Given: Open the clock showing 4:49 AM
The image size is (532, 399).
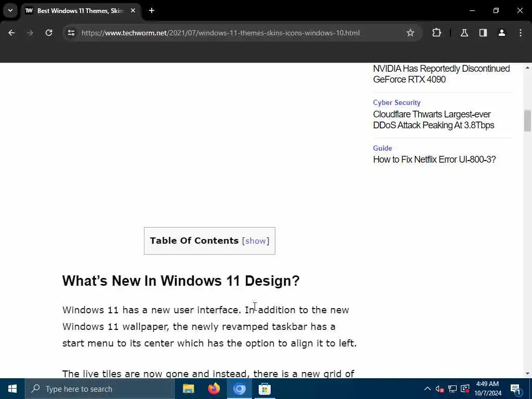Looking at the screenshot, I should [x=487, y=389].
